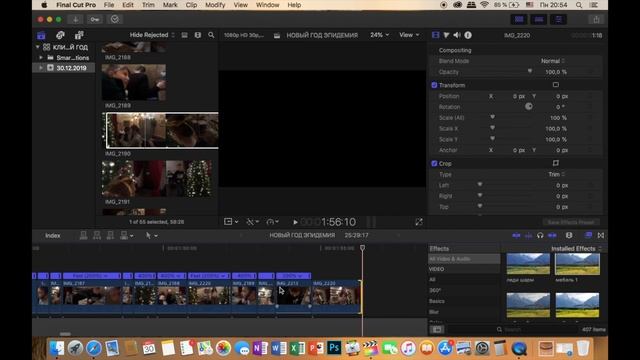640x360 pixels.
Task: Show on-screen Transform controls icon
Action: (x=556, y=85)
